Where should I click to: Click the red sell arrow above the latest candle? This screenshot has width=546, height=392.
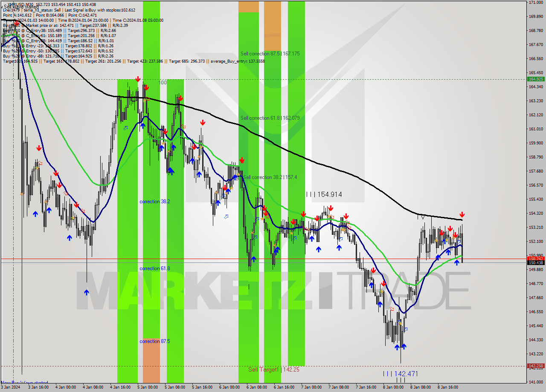pyautogui.click(x=462, y=215)
